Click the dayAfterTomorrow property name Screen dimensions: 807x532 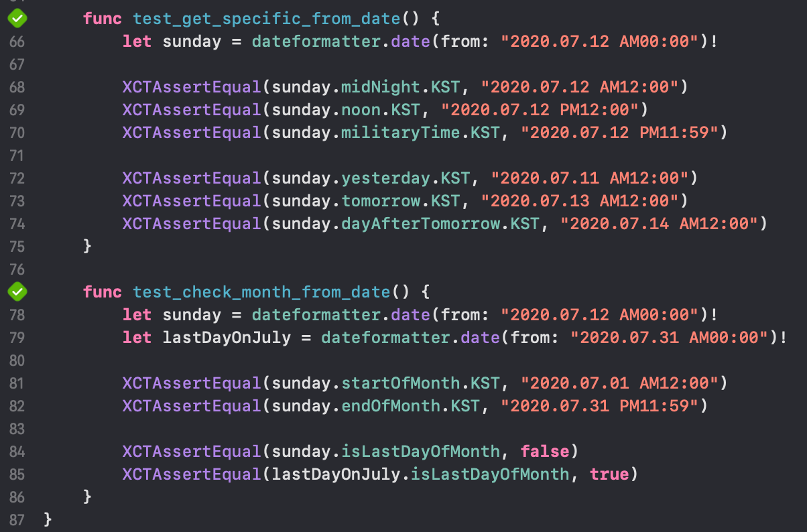point(420,224)
